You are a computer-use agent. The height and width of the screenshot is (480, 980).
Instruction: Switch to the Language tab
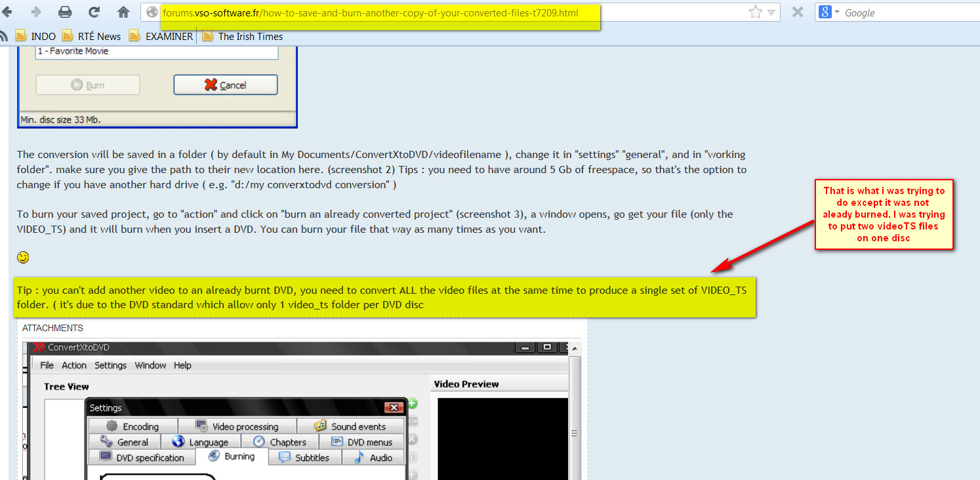201,442
